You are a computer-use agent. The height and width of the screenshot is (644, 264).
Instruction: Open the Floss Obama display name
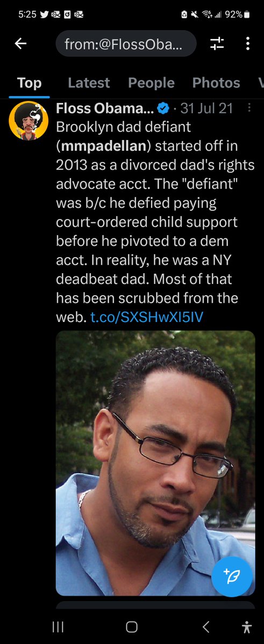105,108
